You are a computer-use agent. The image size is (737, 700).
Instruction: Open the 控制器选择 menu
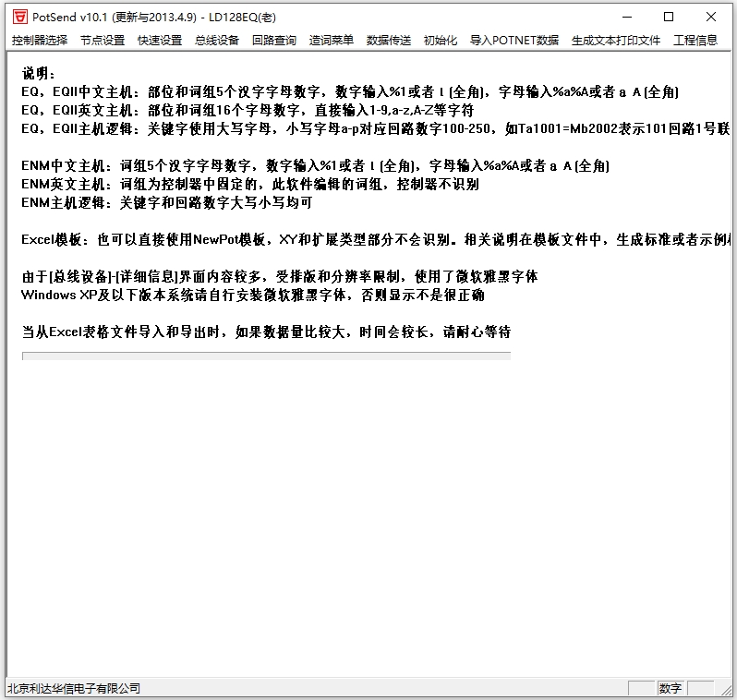[40, 41]
